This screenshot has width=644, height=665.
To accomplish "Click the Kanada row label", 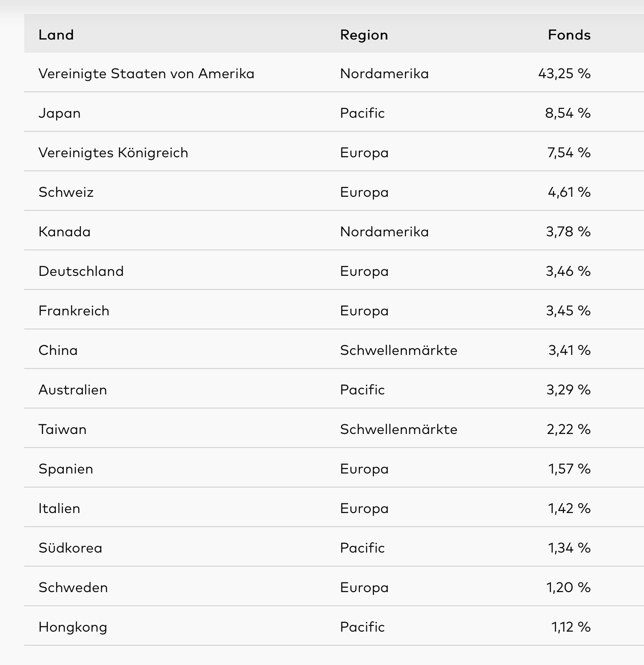I will [65, 231].
